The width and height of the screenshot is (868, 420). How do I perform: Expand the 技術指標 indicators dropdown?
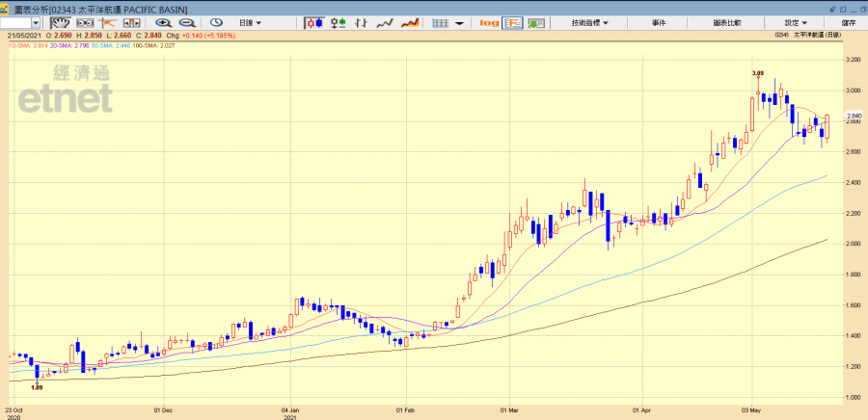[x=589, y=22]
